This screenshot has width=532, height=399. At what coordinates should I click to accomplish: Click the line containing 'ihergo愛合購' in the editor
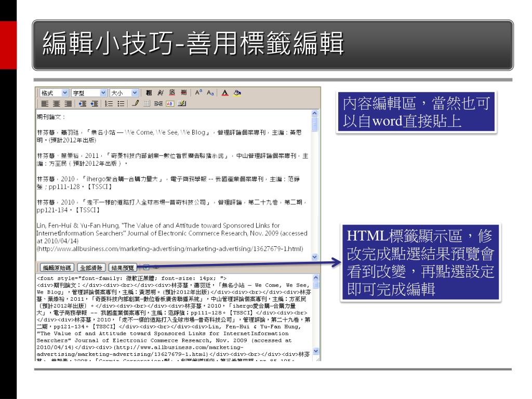[168, 179]
